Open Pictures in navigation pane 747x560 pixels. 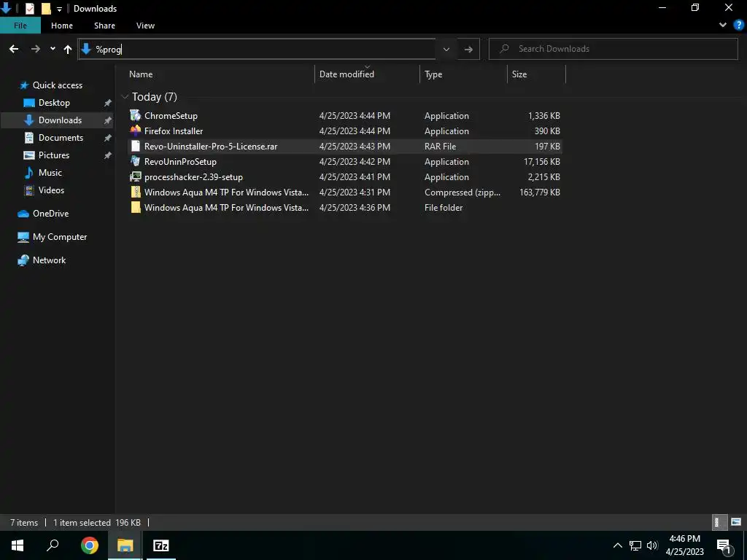[x=54, y=155]
